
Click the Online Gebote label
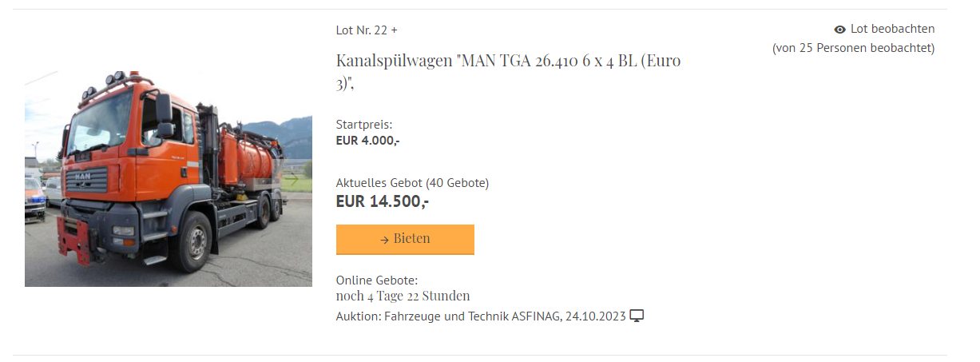(377, 280)
